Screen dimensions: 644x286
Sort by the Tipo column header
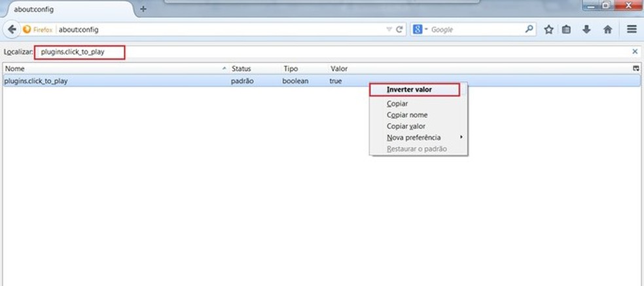coord(304,69)
